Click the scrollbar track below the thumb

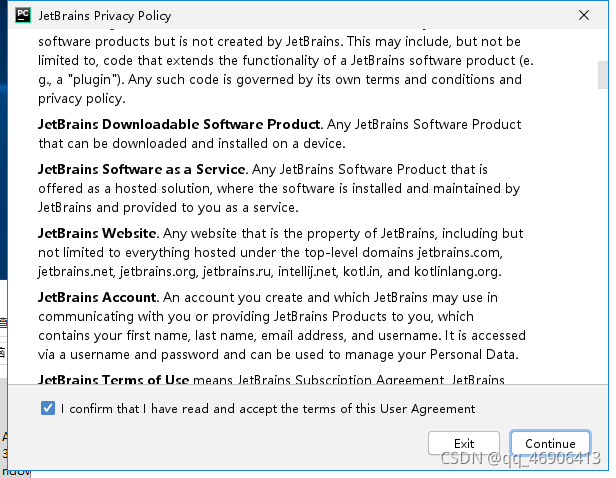(602, 250)
